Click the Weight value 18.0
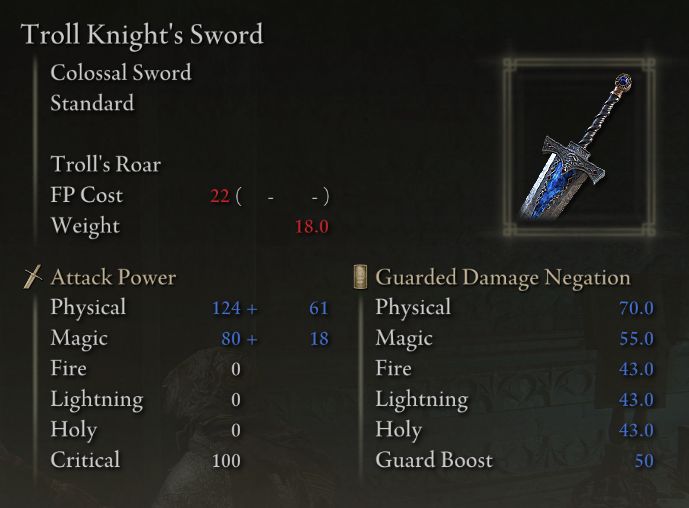The image size is (689, 508). click(x=312, y=226)
